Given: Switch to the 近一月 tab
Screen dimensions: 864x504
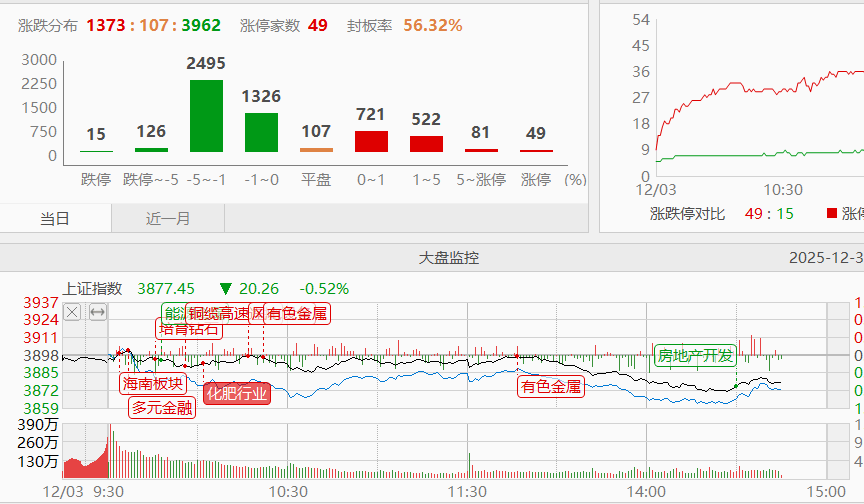Looking at the screenshot, I should [x=168, y=218].
